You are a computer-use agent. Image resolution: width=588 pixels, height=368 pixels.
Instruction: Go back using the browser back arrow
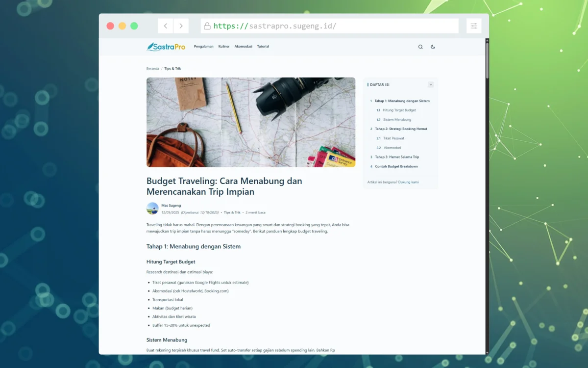[166, 26]
